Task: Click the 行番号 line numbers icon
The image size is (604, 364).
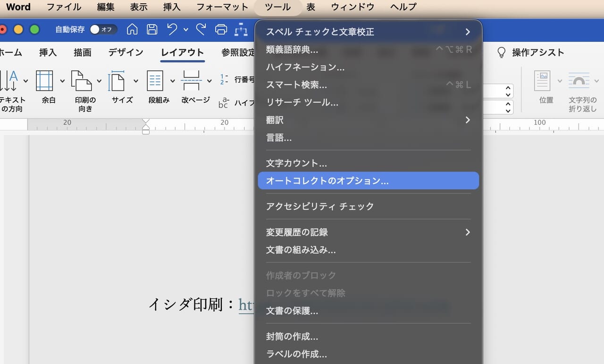Action: [224, 79]
